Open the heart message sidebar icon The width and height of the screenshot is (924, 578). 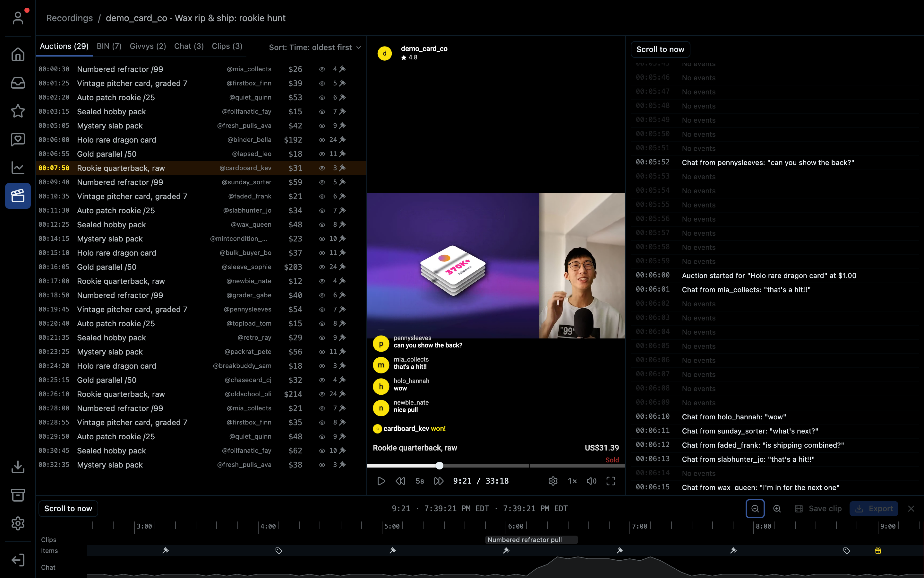18,139
